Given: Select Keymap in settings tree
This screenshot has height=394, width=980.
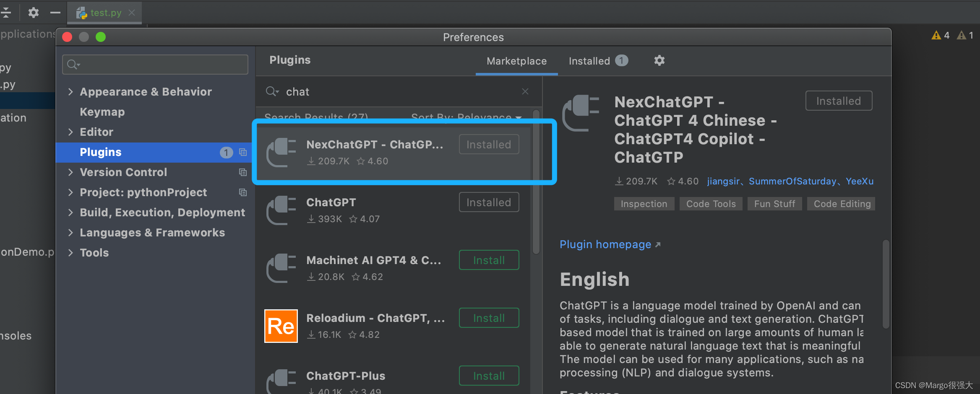Looking at the screenshot, I should tap(102, 112).
